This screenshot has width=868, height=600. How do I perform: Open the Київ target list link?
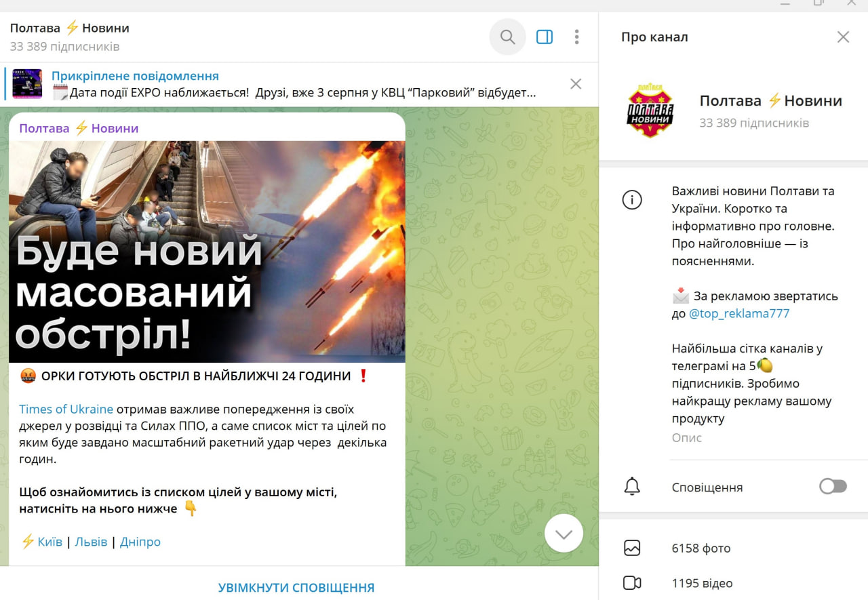50,542
